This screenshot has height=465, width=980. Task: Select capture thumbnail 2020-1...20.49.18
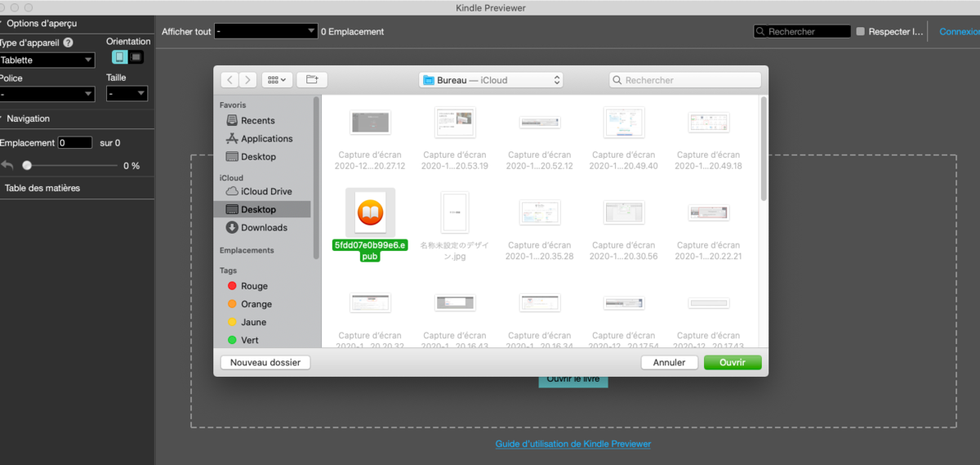point(709,123)
